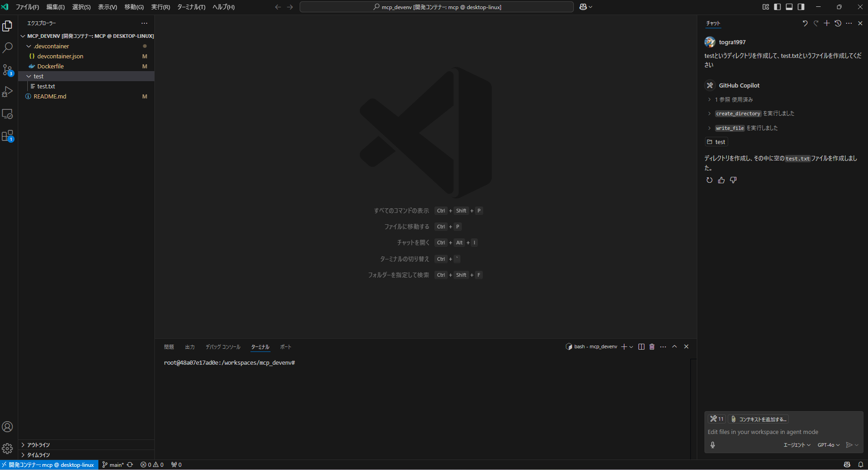Open the chat panel more actions menu
Image resolution: width=868 pixels, height=470 pixels.
point(849,23)
